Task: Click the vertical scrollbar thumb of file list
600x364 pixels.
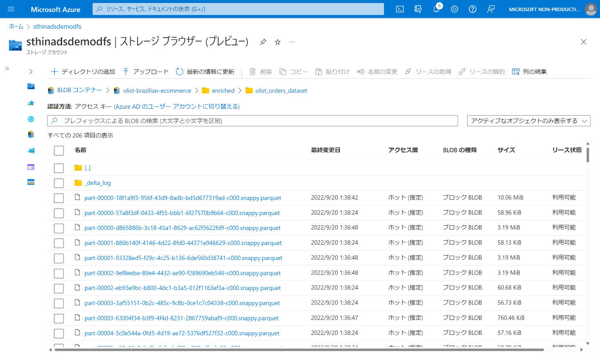Action: (588, 155)
